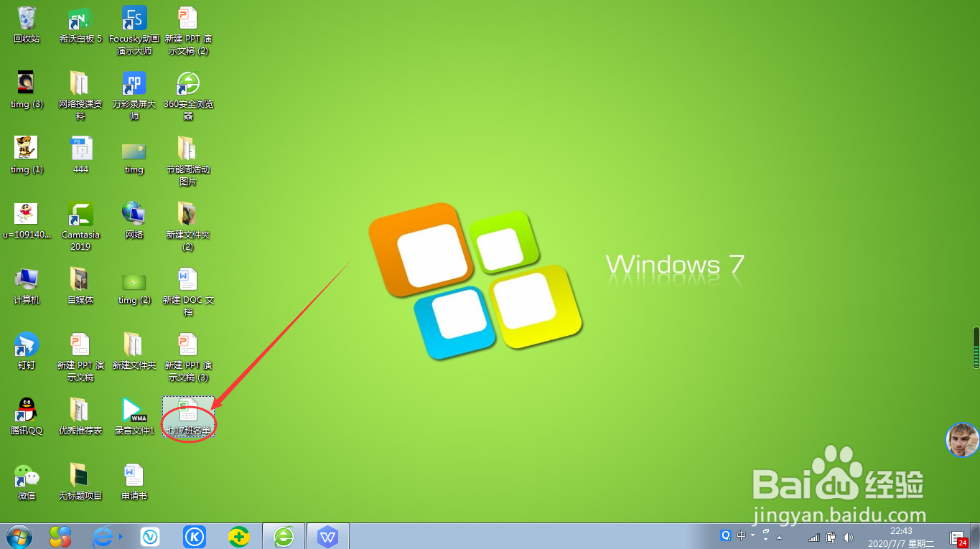Open 希沃白板 5 shortcut
980x549 pixels.
tap(80, 24)
